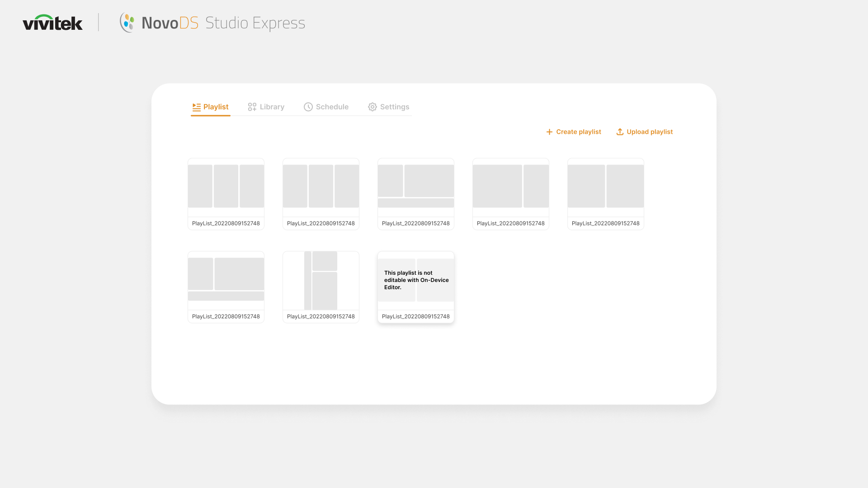Click the Settings gear icon
Viewport: 868px width, 488px height.
coord(372,107)
